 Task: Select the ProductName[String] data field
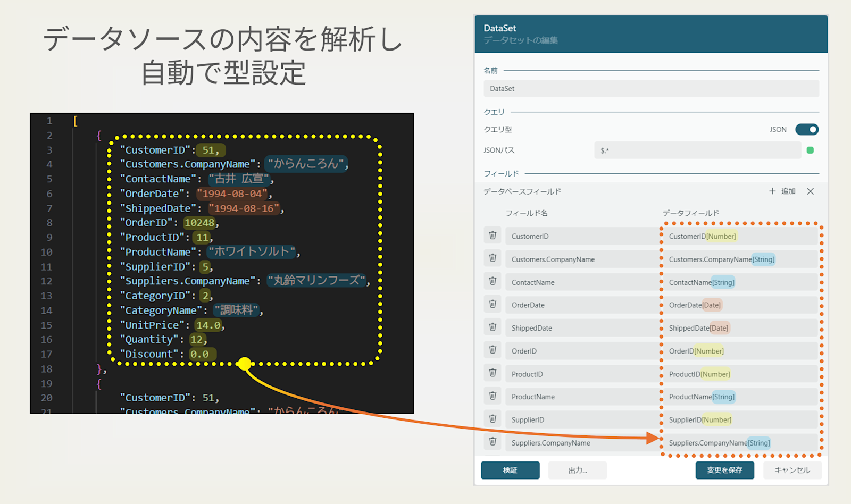click(x=740, y=397)
